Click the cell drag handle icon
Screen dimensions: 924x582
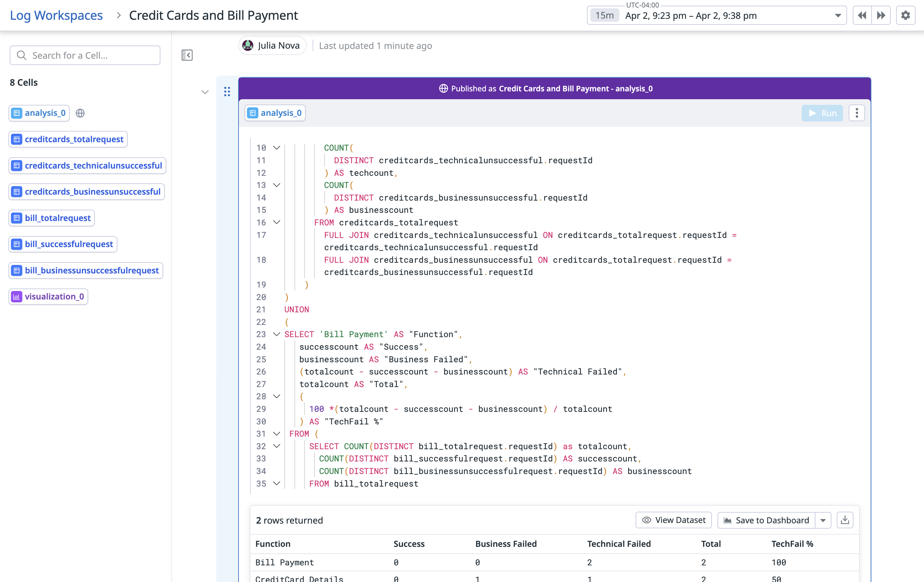coord(227,91)
